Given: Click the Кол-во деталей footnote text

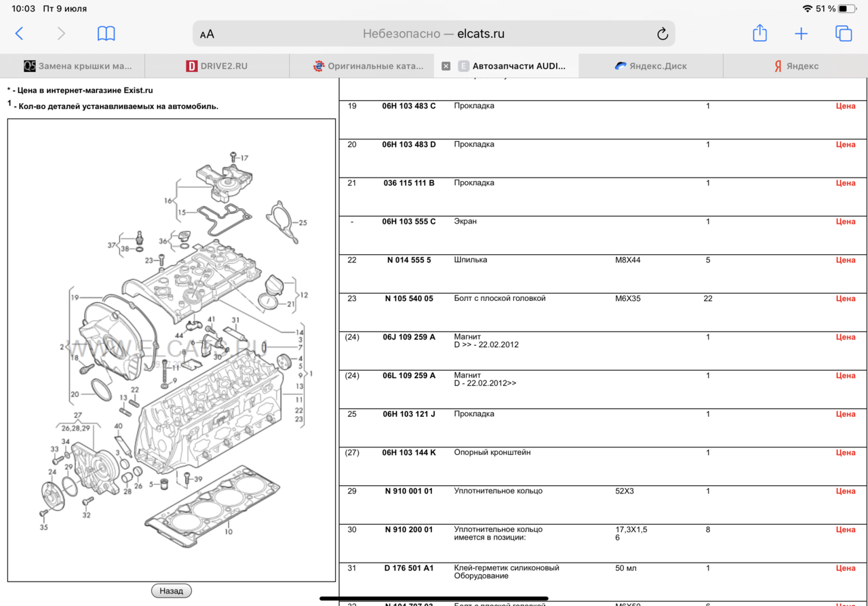Looking at the screenshot, I should coord(113,106).
